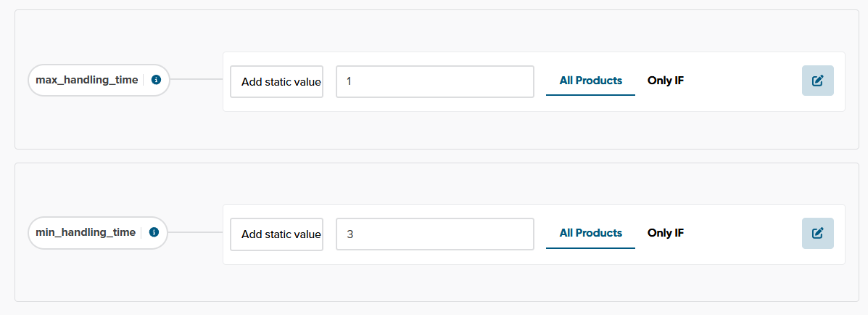
Task: Click the min_handling_time value field containing 3
Action: click(x=434, y=234)
